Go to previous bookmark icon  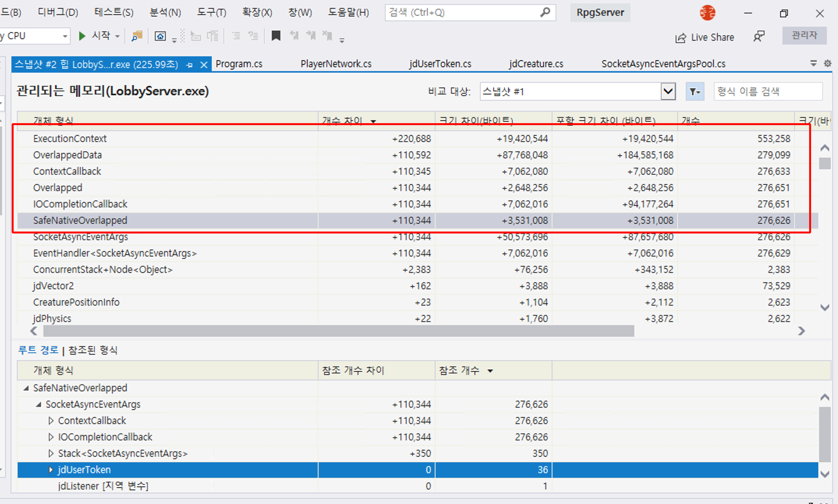point(294,36)
